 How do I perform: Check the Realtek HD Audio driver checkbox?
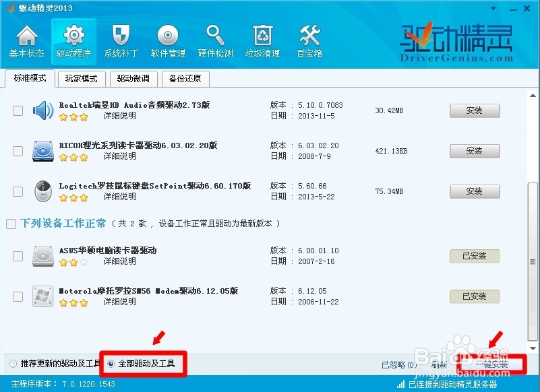(x=18, y=111)
